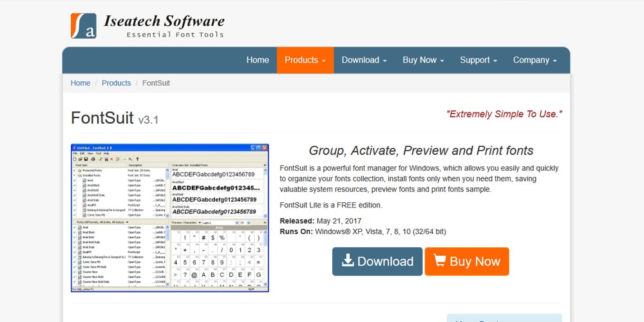Image resolution: width=644 pixels, height=322 pixels.
Task: Select the "Extremely Simple To Use." quote
Action: pyautogui.click(x=504, y=114)
